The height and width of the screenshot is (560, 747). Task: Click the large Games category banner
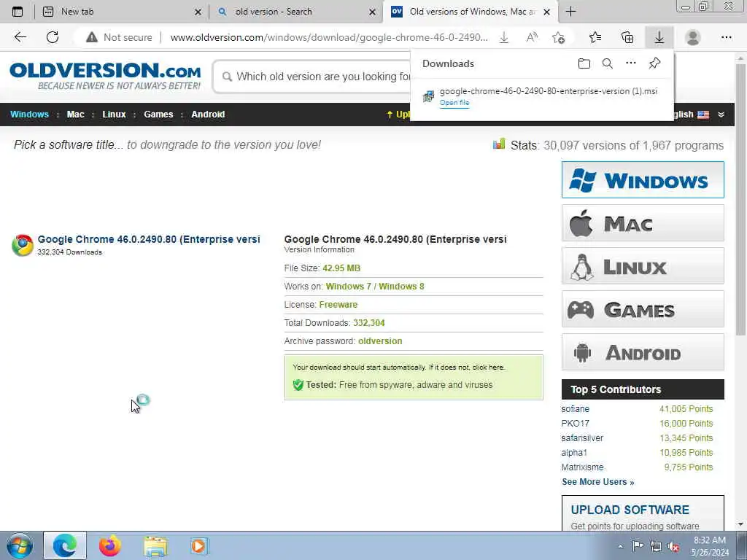point(643,309)
